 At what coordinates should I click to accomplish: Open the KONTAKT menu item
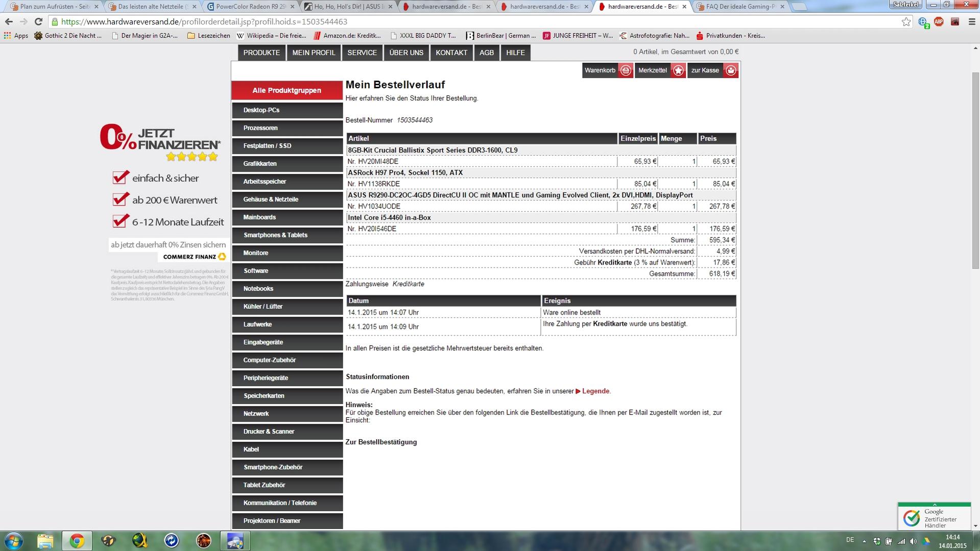pyautogui.click(x=451, y=53)
